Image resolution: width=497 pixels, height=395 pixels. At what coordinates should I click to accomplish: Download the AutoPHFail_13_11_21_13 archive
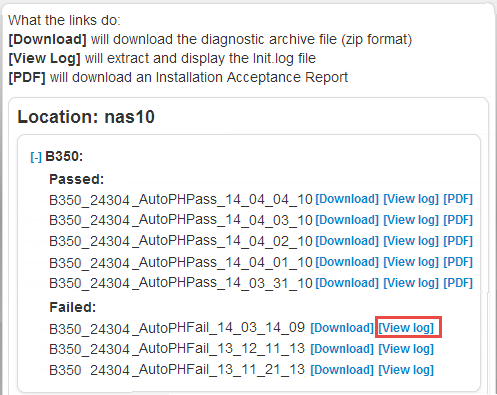(342, 370)
